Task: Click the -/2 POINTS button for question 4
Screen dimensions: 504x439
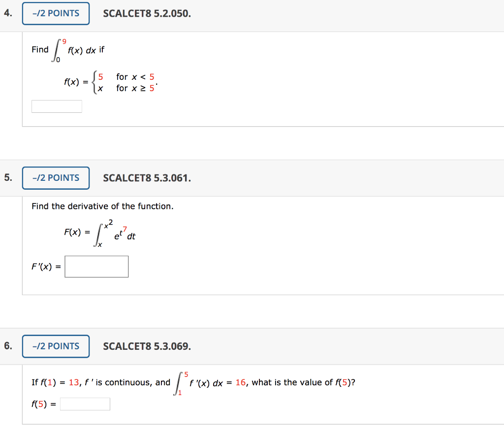Action: tap(55, 13)
